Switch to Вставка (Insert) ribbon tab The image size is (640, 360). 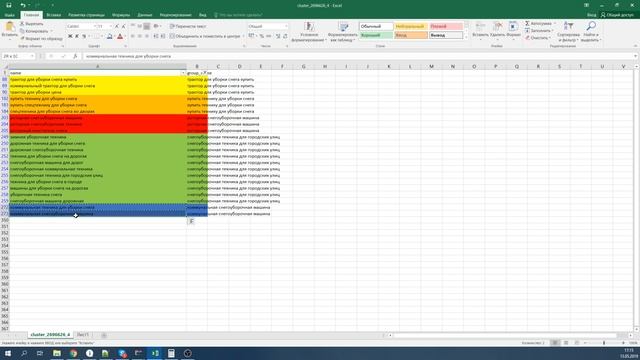click(x=53, y=15)
